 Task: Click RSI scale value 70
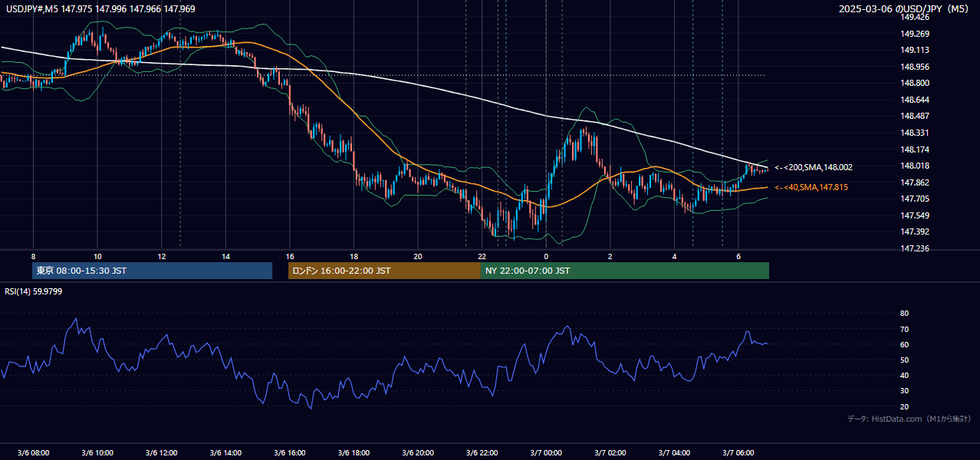tap(904, 329)
